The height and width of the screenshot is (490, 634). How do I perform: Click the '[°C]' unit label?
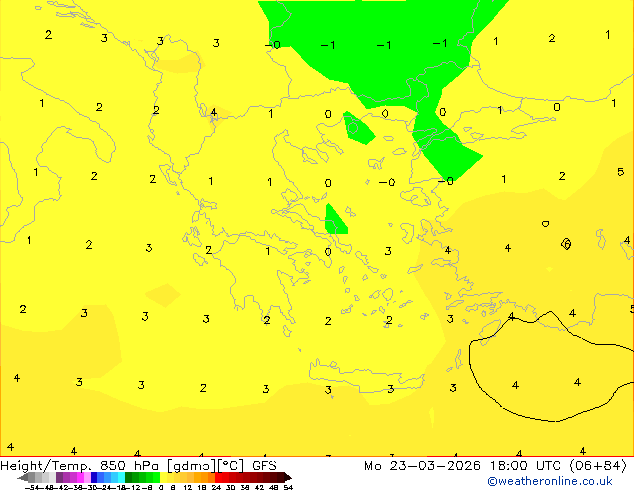(231, 466)
